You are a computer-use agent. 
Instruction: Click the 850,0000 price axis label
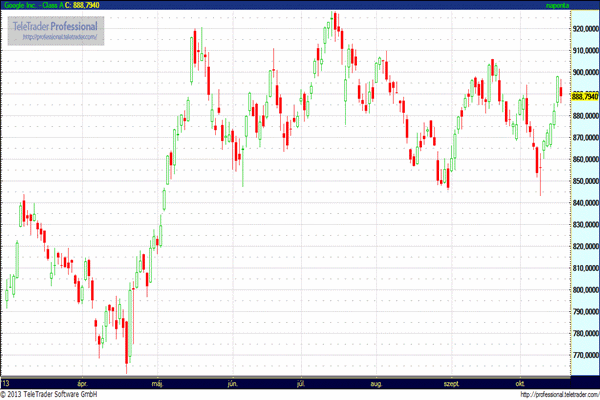pos(584,181)
